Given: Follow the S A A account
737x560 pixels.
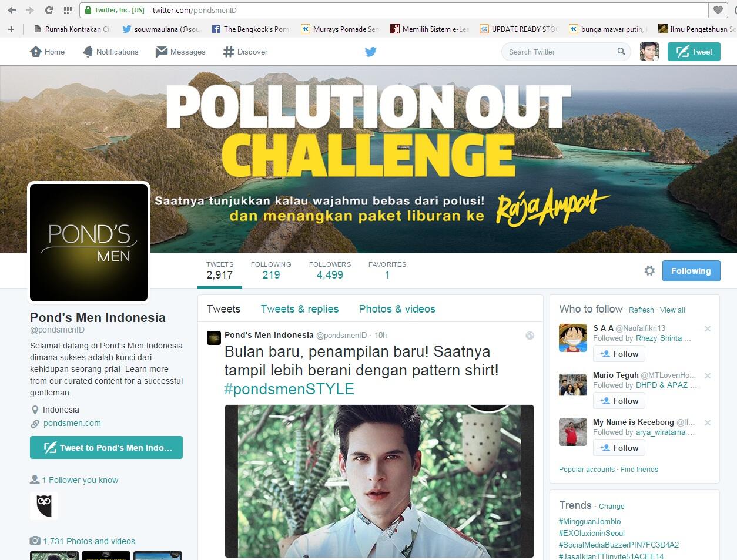Looking at the screenshot, I should click(x=619, y=354).
